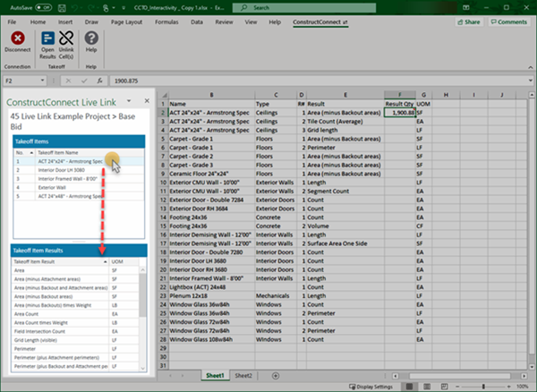The width and height of the screenshot is (537, 392).
Task: Open Results in the Takeoff group
Action: click(x=47, y=45)
